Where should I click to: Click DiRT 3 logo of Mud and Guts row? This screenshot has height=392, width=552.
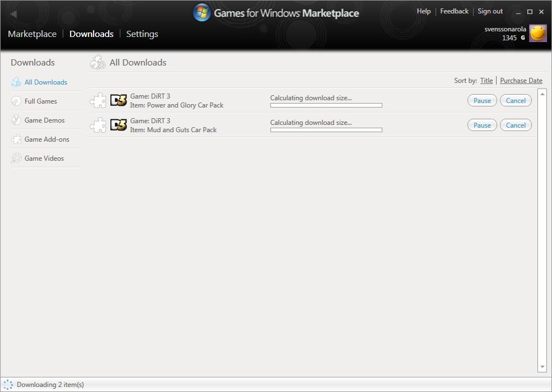pos(118,125)
